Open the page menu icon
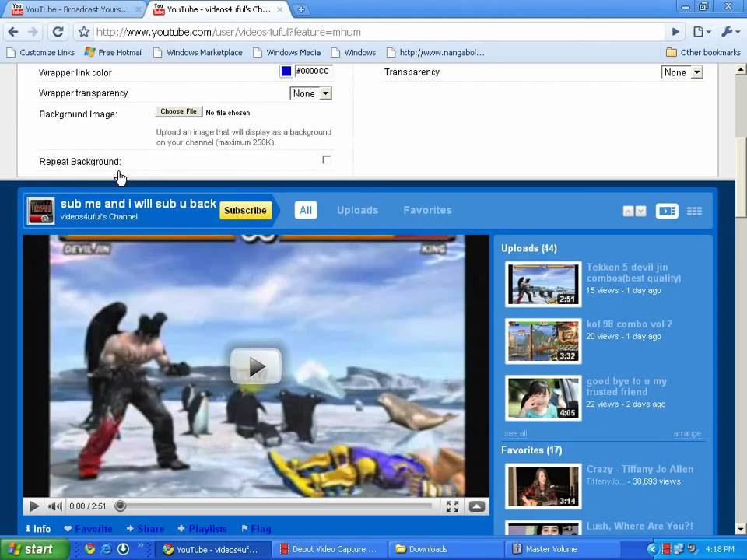This screenshot has width=747, height=560. tap(701, 32)
